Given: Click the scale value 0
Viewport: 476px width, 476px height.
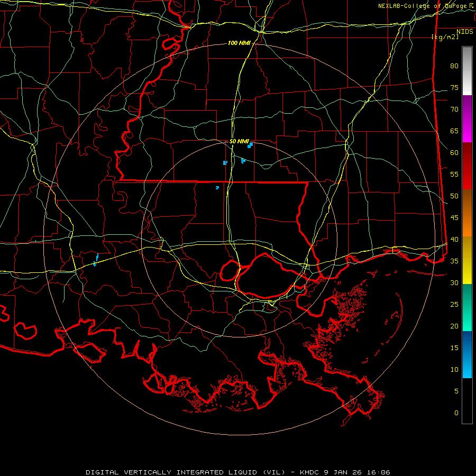Looking at the screenshot, I should [456, 413].
